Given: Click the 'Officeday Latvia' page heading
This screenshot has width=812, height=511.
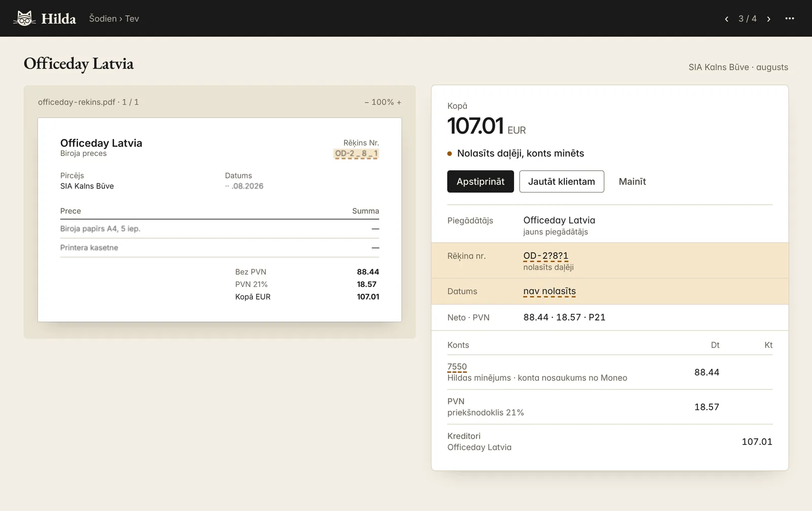Looking at the screenshot, I should point(79,64).
